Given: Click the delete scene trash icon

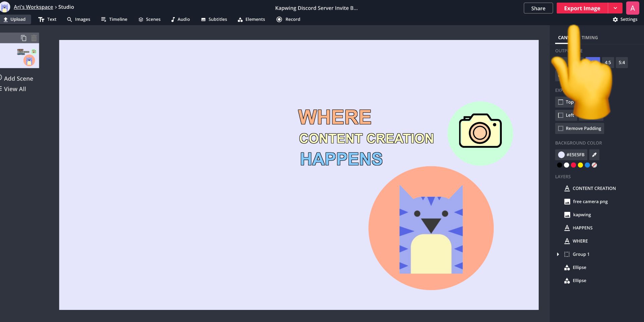Looking at the screenshot, I should pos(34,38).
